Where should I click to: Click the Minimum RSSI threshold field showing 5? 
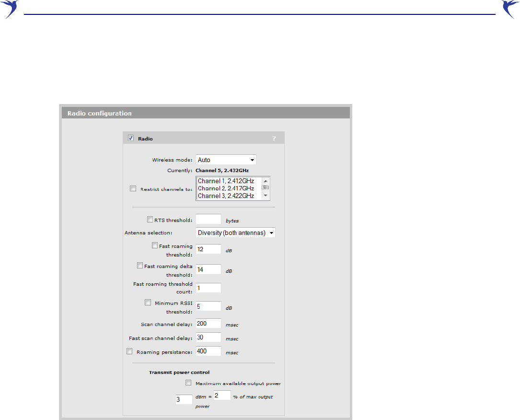click(208, 306)
